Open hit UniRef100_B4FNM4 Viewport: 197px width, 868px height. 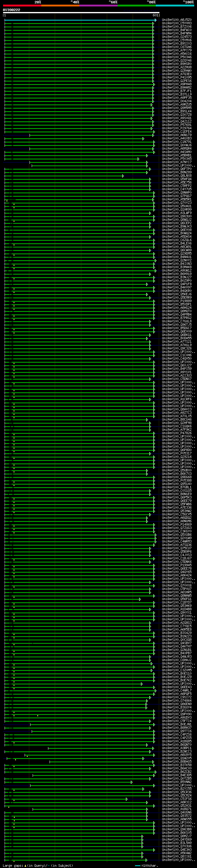click(x=177, y=33)
